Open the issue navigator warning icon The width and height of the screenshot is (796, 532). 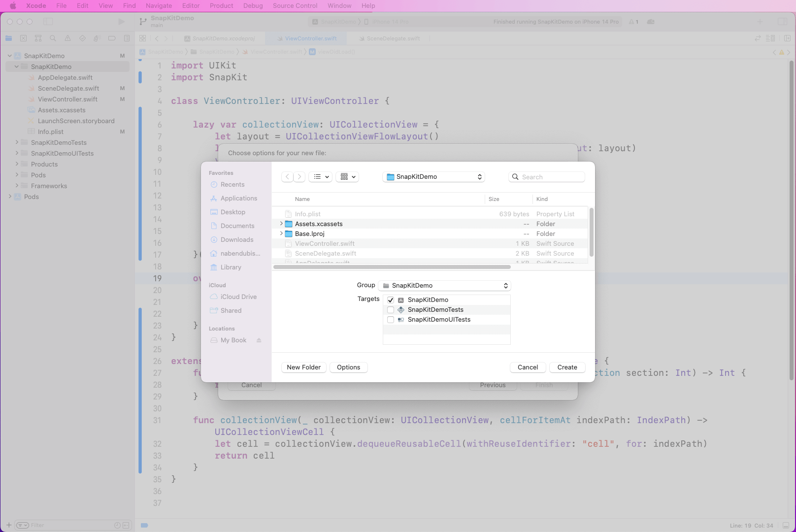click(67, 38)
